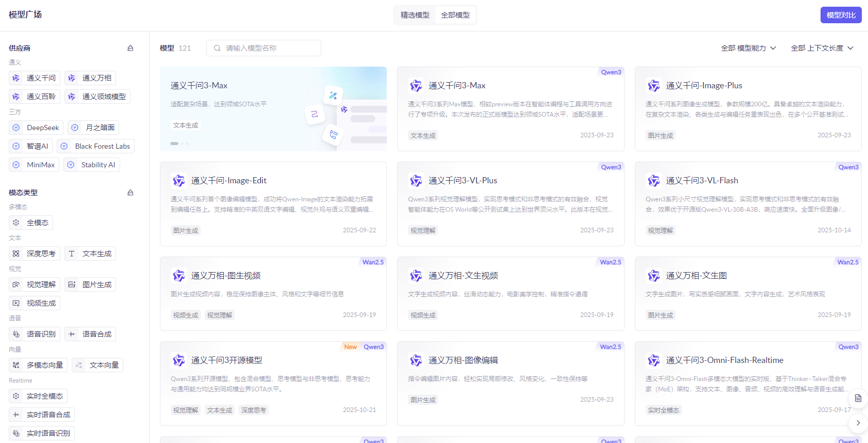The width and height of the screenshot is (868, 443).
Task: Open the 通义千问-Image-Plus model title
Action: 704,86
